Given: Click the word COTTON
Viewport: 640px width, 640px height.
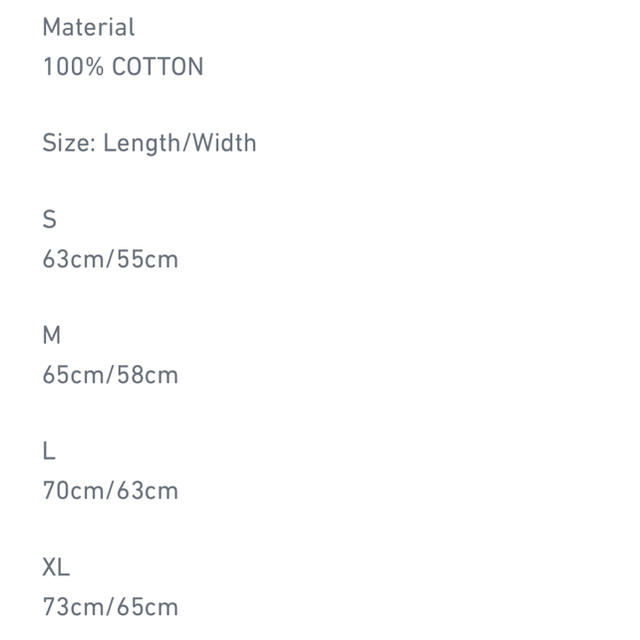Looking at the screenshot, I should [x=158, y=67].
